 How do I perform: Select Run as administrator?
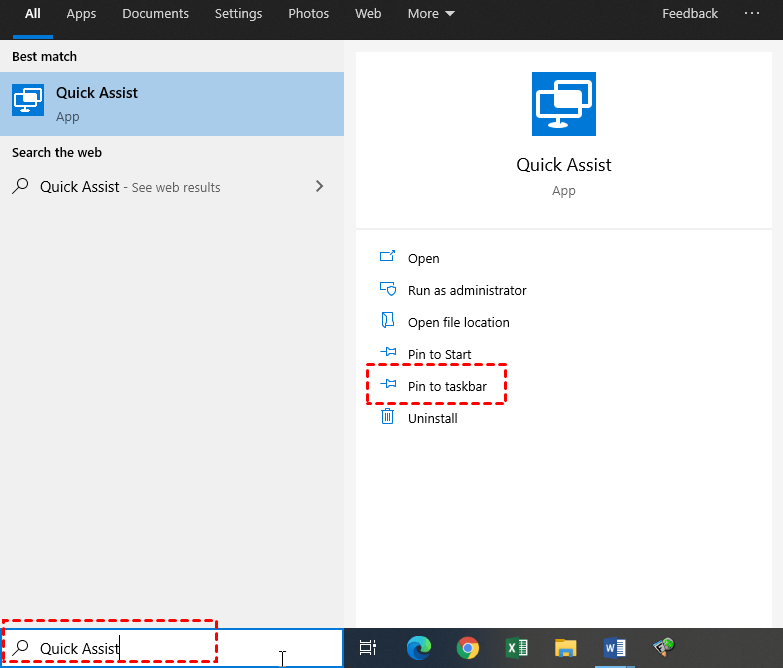click(466, 290)
